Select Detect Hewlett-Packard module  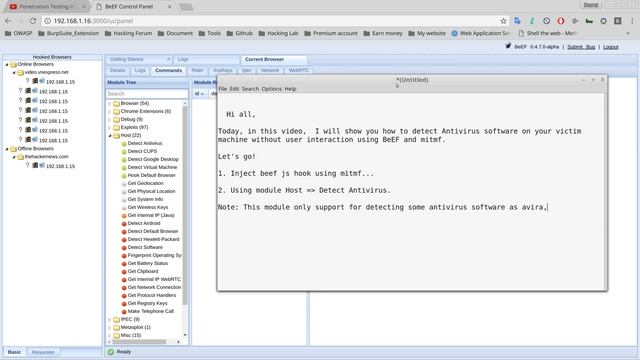(153, 239)
